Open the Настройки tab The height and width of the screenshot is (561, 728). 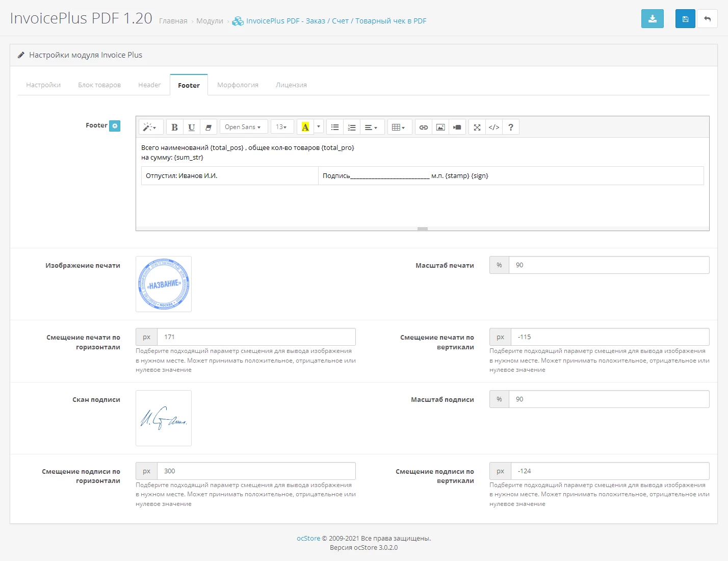(43, 85)
